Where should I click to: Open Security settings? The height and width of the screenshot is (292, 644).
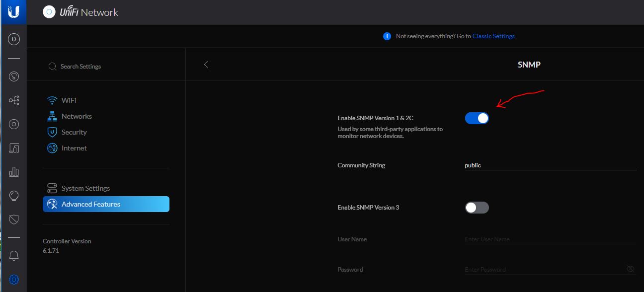pyautogui.click(x=67, y=132)
